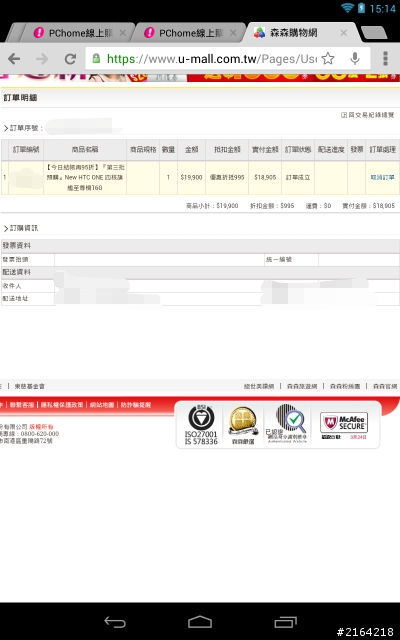Image resolution: width=400 pixels, height=640 pixels.
Task: Click the 森森粉絲團 footer link
Action: tap(345, 386)
